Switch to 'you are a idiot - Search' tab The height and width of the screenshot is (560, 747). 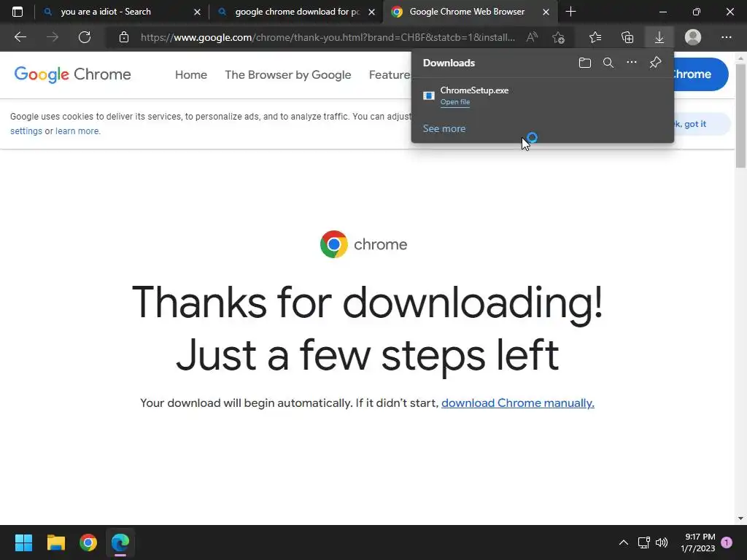coord(122,12)
